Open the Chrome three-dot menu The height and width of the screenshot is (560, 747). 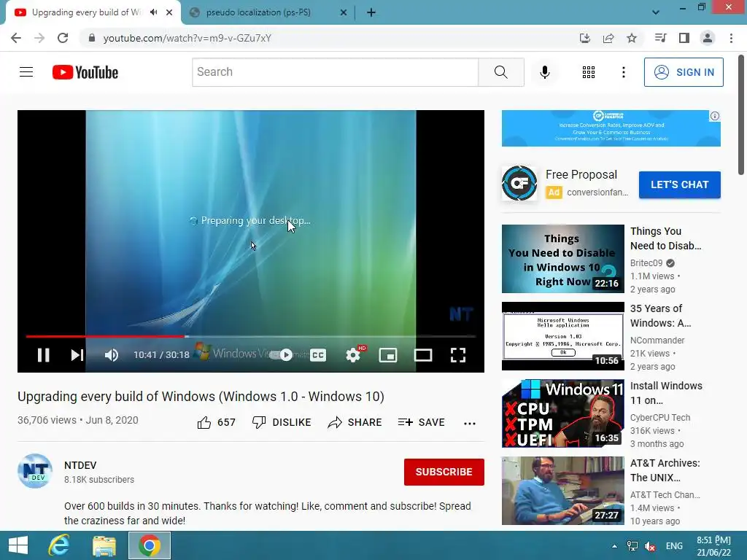coord(731,38)
